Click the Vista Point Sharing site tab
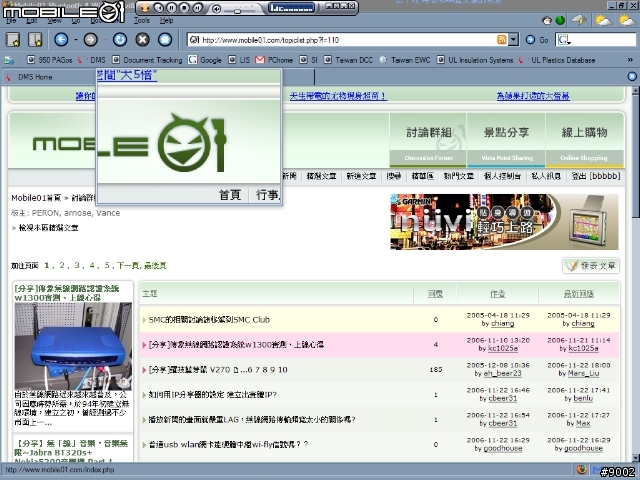 tap(506, 140)
